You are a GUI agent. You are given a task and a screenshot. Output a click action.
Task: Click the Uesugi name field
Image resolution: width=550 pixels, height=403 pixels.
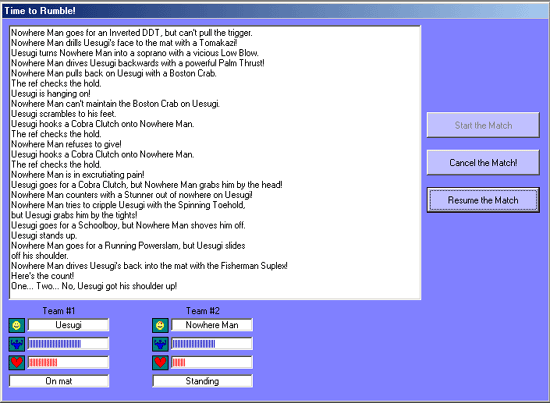coord(68,325)
